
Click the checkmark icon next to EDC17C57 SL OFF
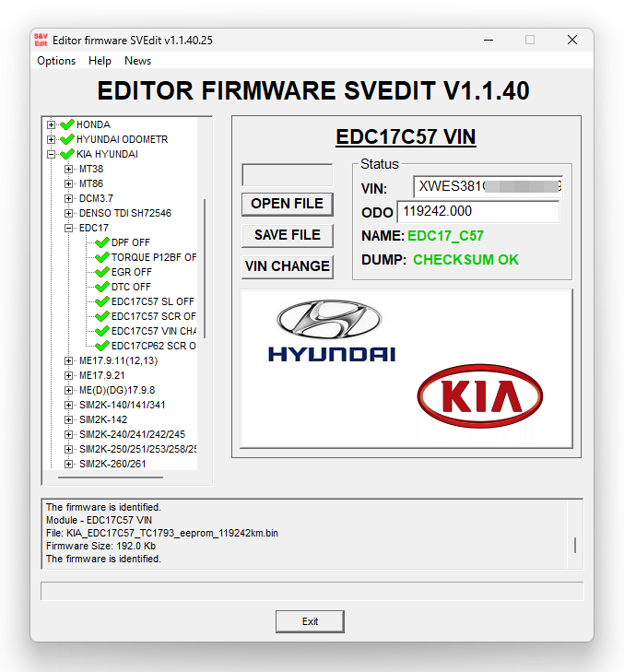(102, 301)
